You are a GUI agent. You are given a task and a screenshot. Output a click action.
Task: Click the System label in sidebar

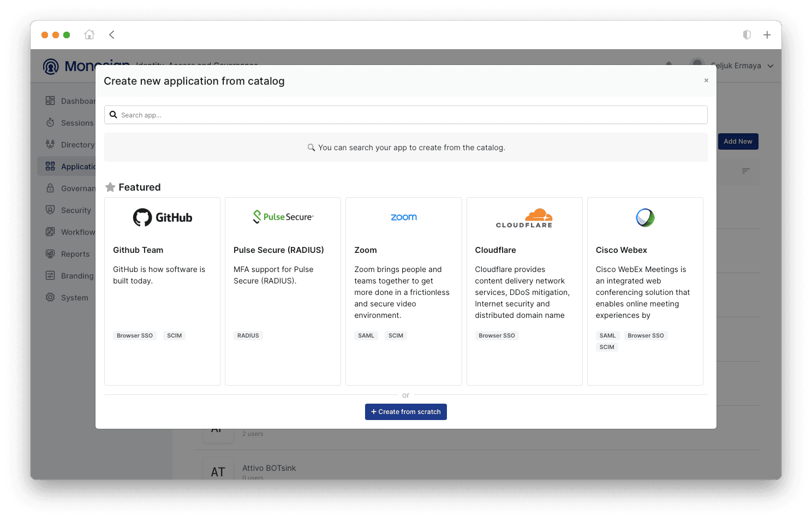click(x=75, y=298)
